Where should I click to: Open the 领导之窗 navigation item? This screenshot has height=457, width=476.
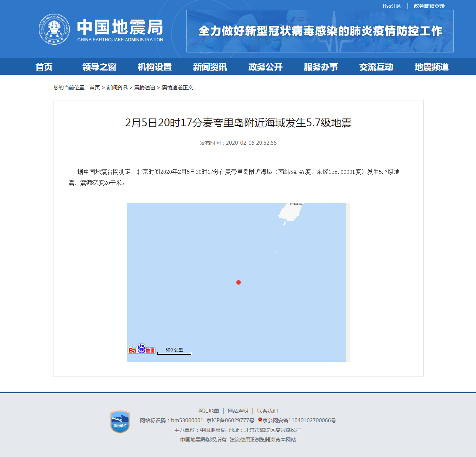99,67
